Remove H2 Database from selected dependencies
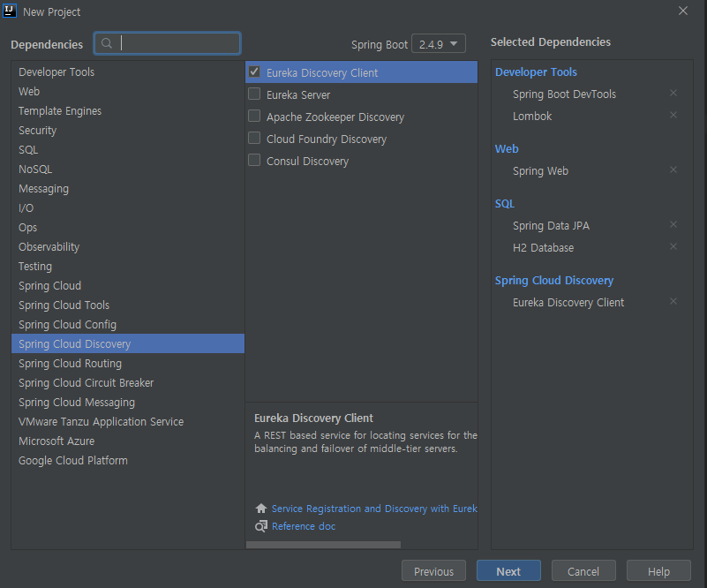707x588 pixels. [x=673, y=246]
